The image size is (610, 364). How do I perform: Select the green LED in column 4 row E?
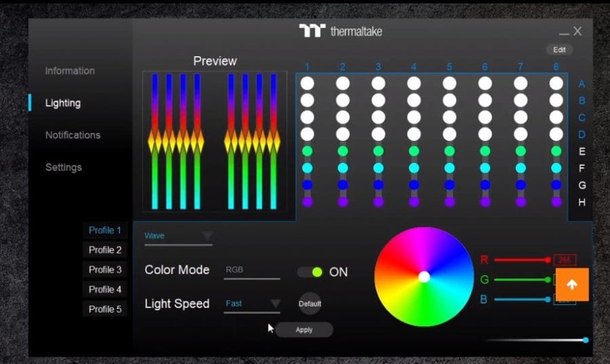coord(413,151)
